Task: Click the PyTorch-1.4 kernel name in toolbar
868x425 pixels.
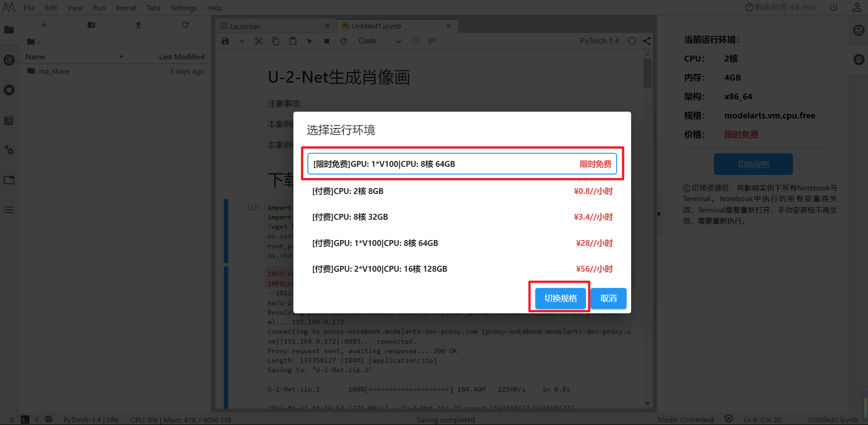Action: click(x=599, y=41)
